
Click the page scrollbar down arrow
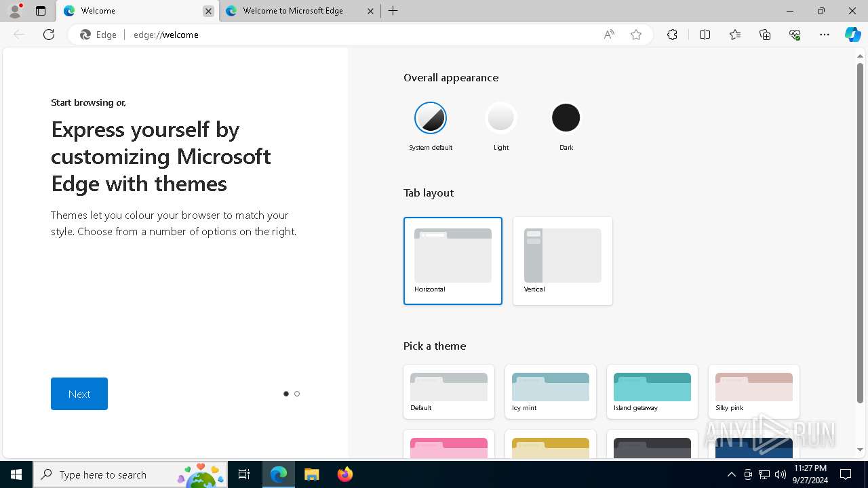[x=861, y=449]
